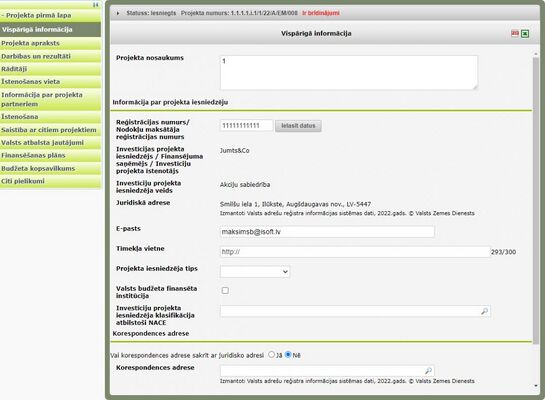Click the PDF export icon in header
Viewport: 545px width, 400px height.
click(x=515, y=33)
